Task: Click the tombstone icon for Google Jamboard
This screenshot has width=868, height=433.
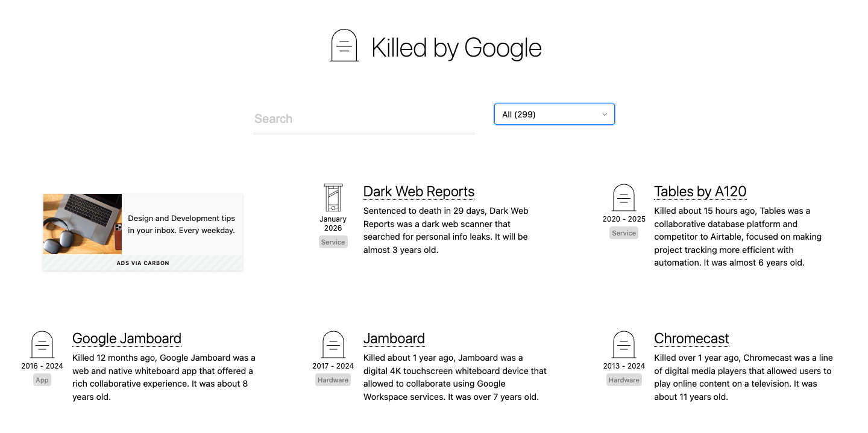Action: tap(42, 344)
